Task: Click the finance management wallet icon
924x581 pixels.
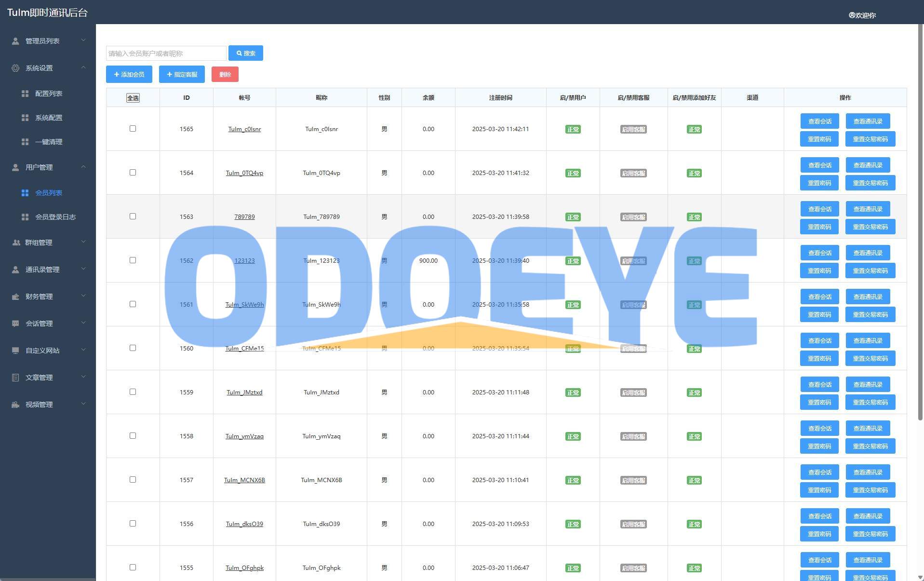Action: click(x=15, y=297)
